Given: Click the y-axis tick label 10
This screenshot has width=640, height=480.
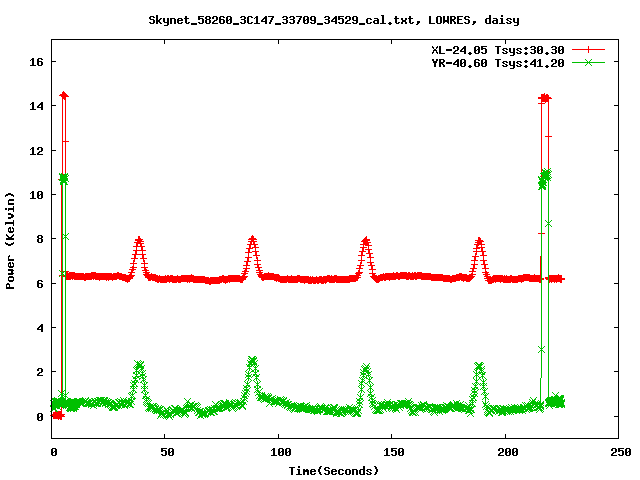Looking at the screenshot, I should tap(36, 195).
